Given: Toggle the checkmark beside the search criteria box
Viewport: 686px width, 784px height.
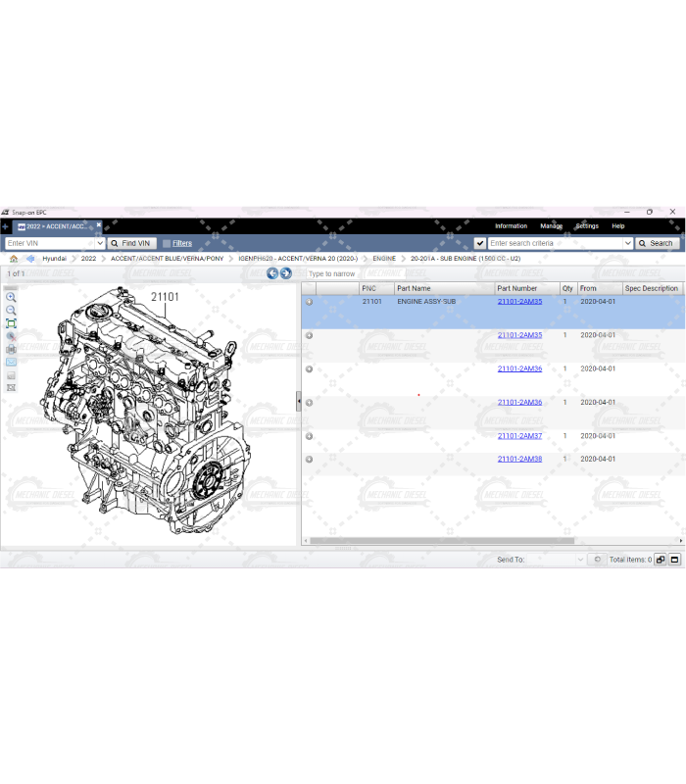Looking at the screenshot, I should pos(480,243).
